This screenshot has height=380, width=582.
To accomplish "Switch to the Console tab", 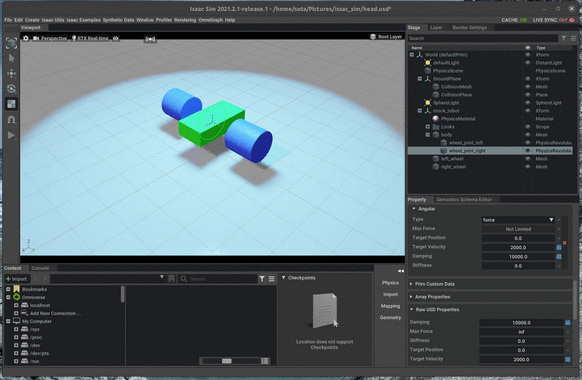I will (x=40, y=268).
